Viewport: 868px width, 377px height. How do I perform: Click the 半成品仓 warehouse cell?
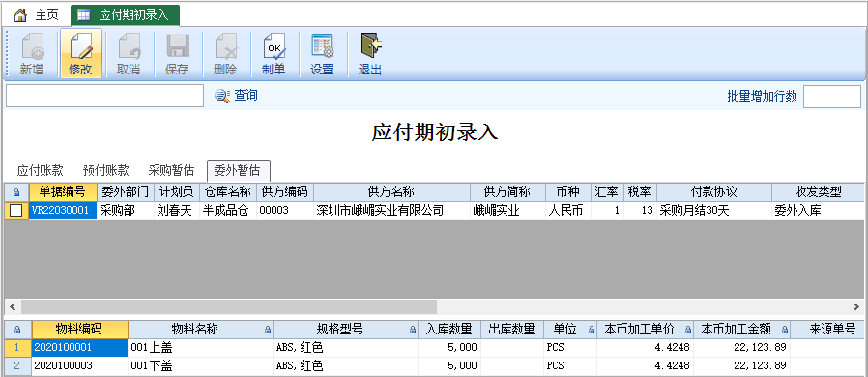227,211
